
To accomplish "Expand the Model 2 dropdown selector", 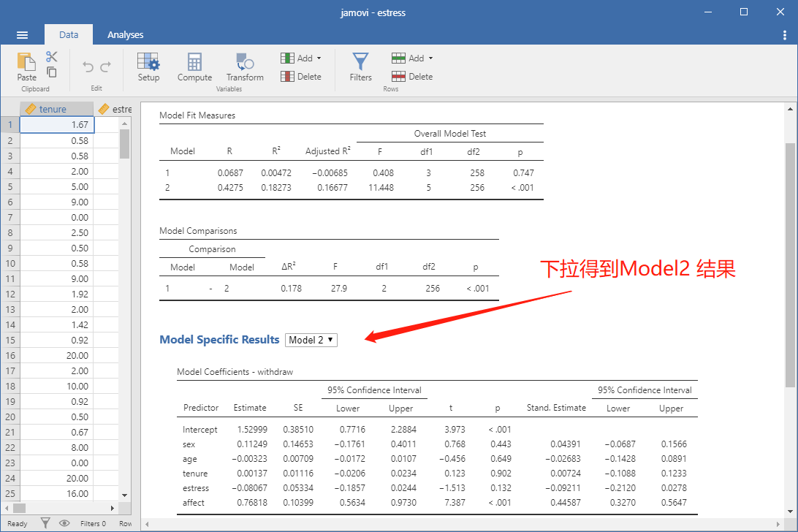I will [311, 340].
